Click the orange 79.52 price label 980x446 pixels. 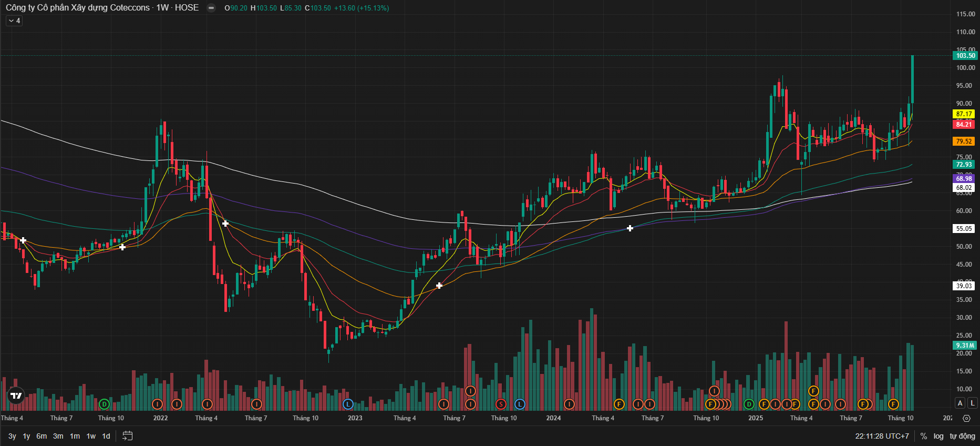point(964,141)
